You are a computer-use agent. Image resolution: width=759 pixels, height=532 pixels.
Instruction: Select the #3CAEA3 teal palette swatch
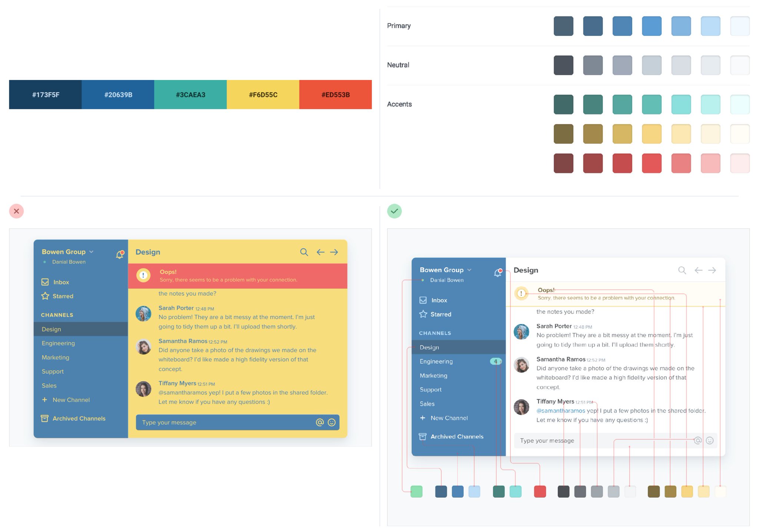[190, 94]
